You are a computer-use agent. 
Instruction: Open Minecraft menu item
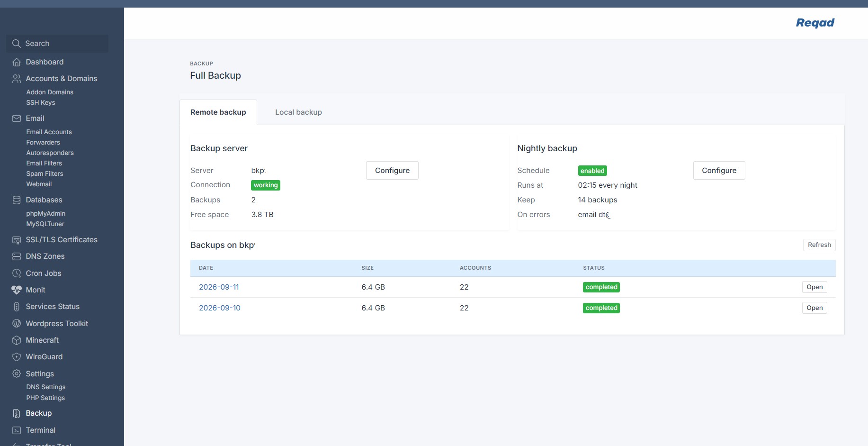[42, 340]
